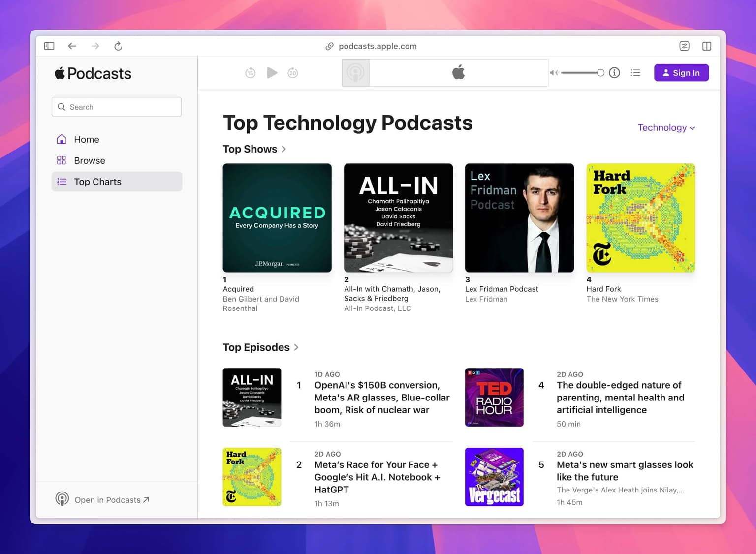
Task: Toggle the browser sidebar icon
Action: [49, 46]
